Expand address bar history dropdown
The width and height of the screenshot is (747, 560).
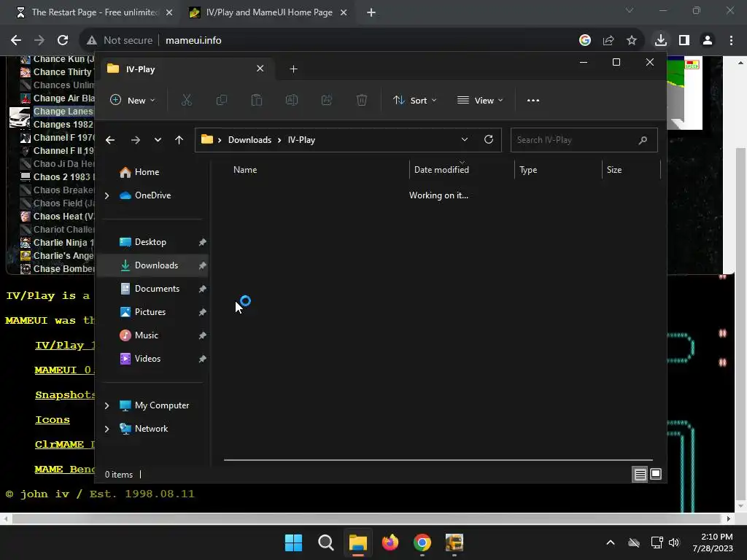465,139
